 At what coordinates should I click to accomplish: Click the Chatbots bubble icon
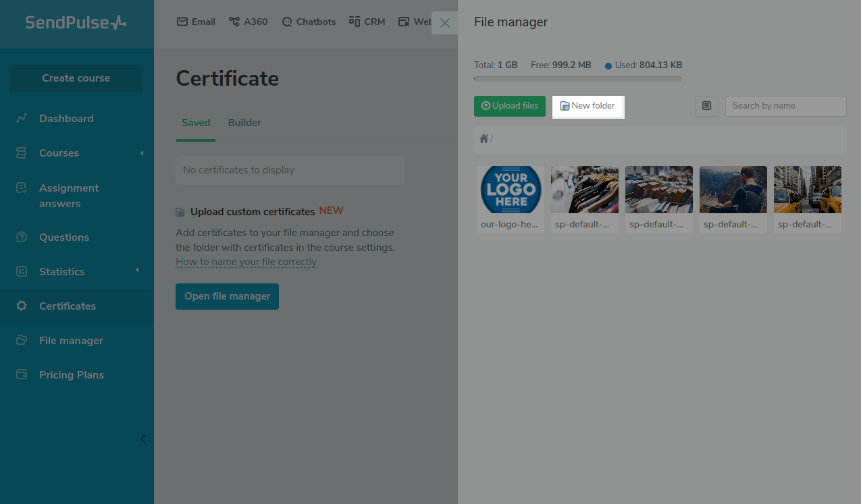(x=287, y=22)
